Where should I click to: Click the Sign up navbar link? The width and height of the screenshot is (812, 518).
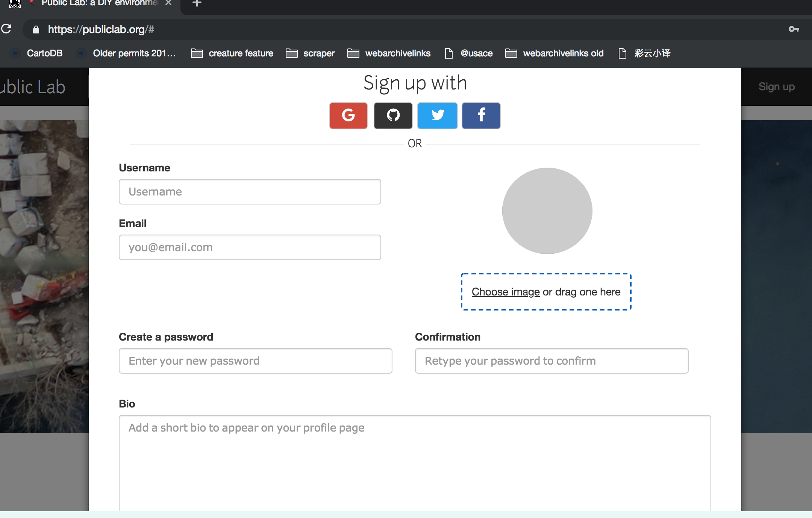pyautogui.click(x=776, y=86)
